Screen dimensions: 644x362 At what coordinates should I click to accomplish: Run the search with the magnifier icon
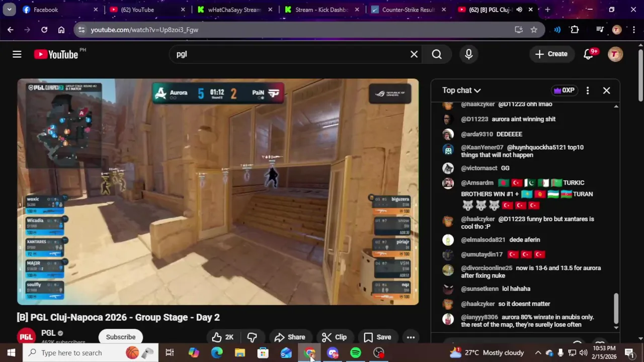[437, 54]
